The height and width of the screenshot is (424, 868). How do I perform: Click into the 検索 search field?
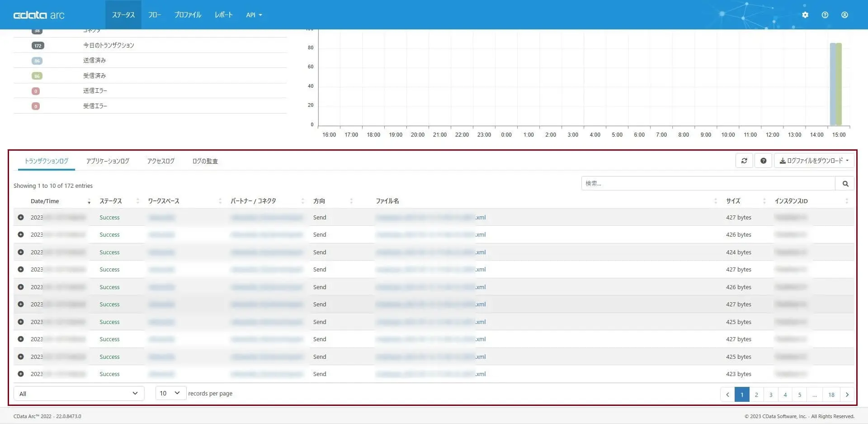tap(708, 183)
